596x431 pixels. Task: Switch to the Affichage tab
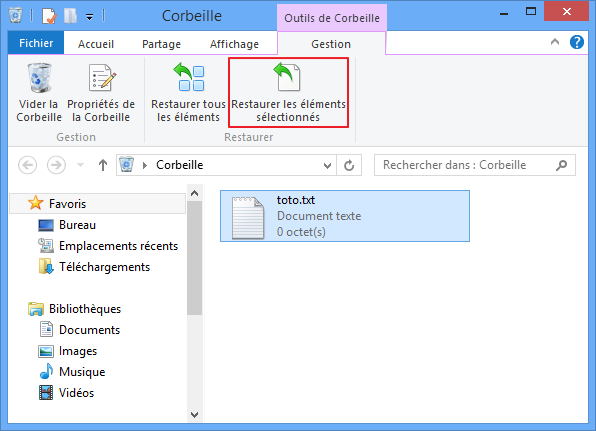(x=234, y=44)
